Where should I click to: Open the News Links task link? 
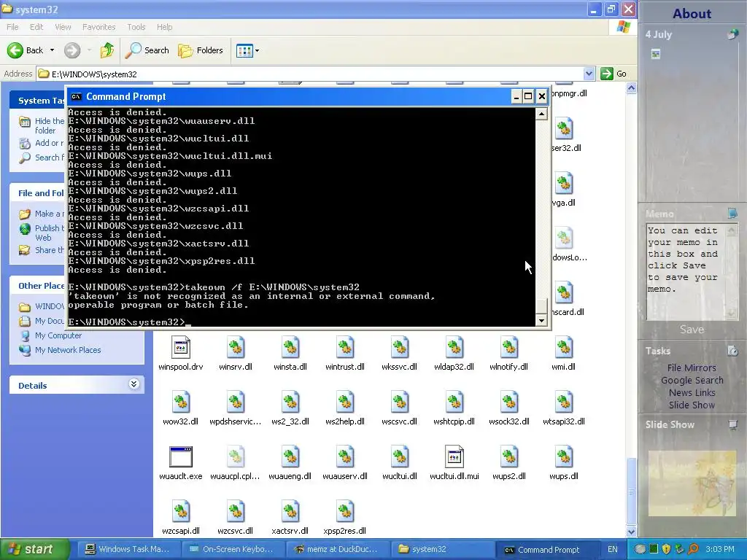[x=692, y=392]
